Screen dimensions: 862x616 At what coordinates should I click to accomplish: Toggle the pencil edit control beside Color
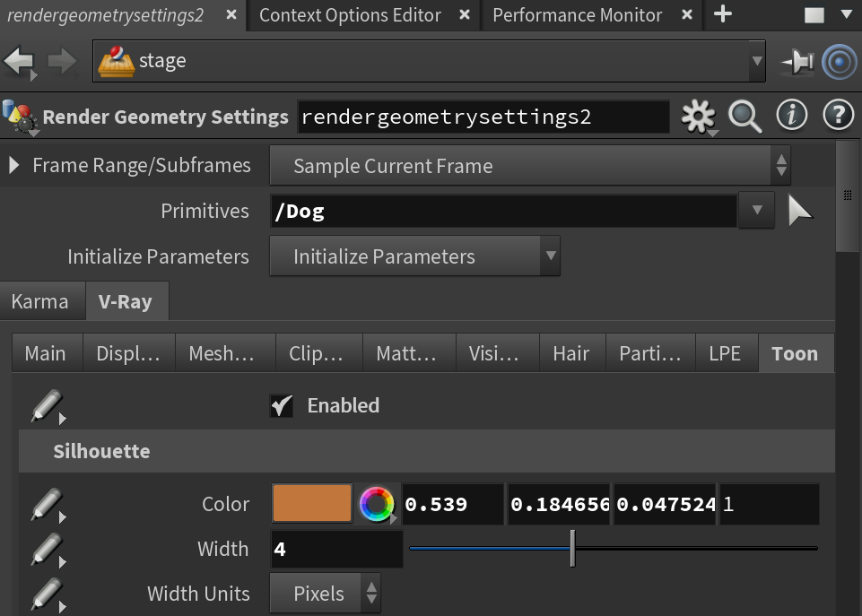pos(48,505)
